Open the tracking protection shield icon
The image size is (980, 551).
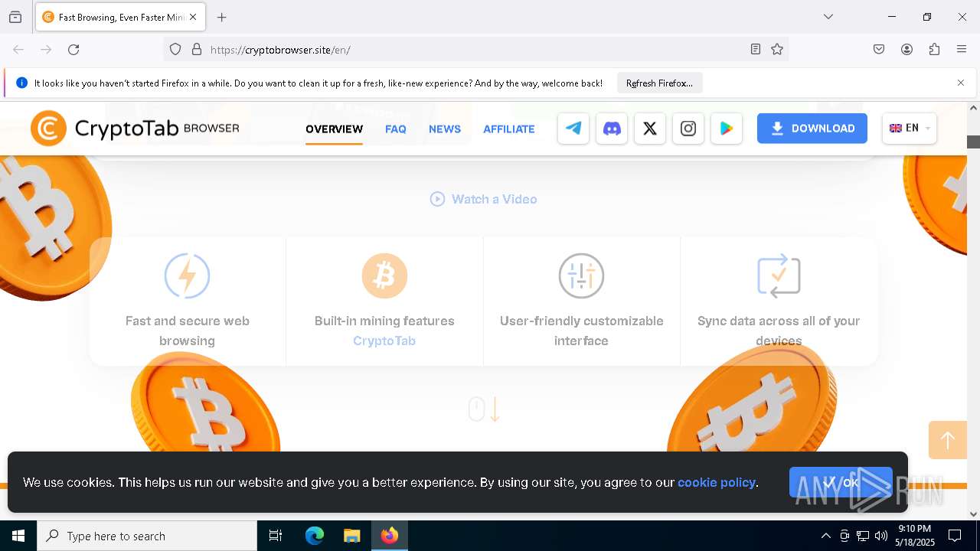coord(175,50)
